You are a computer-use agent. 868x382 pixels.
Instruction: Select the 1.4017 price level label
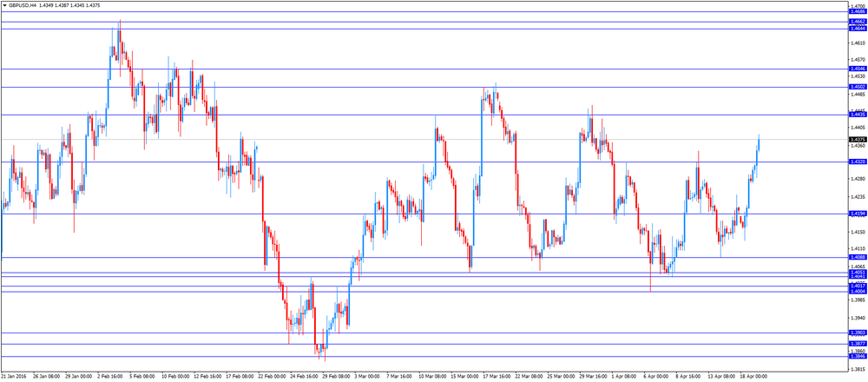pos(858,286)
